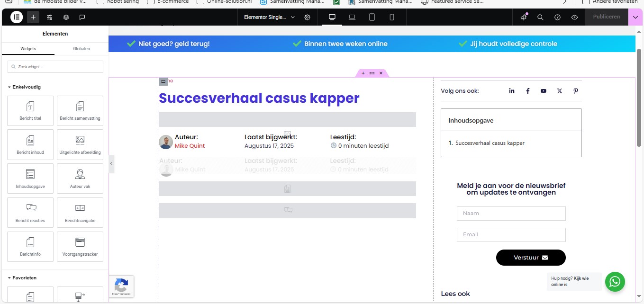
Task: Select the Widgets tab
Action: (28, 49)
